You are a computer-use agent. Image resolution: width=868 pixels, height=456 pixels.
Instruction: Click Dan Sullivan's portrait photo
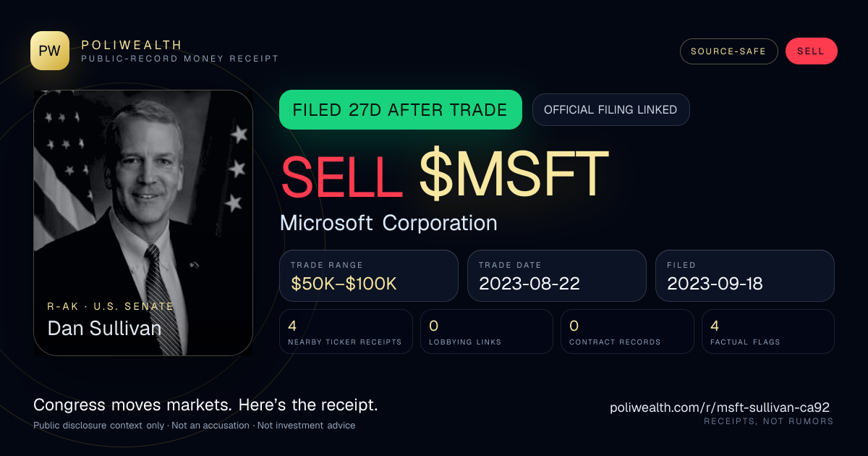pos(143,222)
